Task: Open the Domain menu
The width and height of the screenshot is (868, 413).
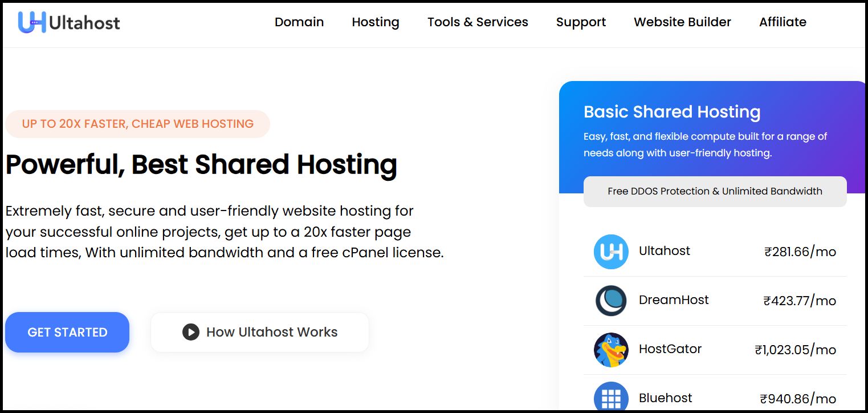Action: 299,22
